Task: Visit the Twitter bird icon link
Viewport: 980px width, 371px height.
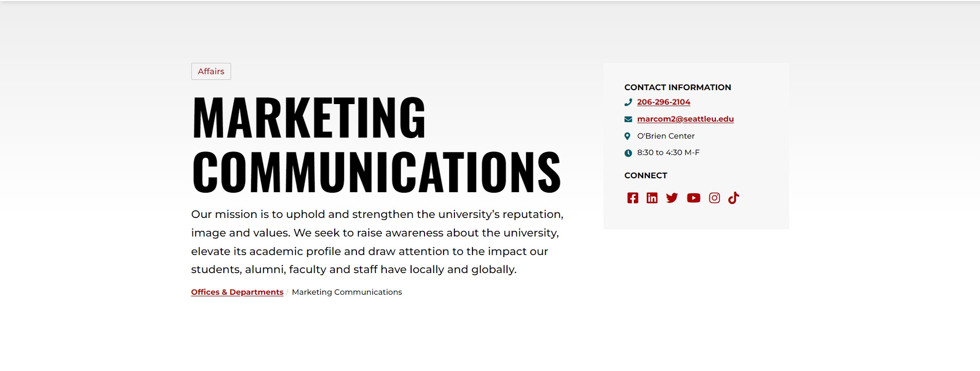Action: (x=672, y=198)
